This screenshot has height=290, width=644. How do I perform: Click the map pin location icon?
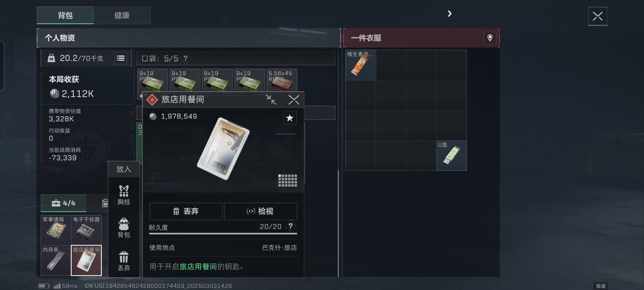[x=490, y=38]
